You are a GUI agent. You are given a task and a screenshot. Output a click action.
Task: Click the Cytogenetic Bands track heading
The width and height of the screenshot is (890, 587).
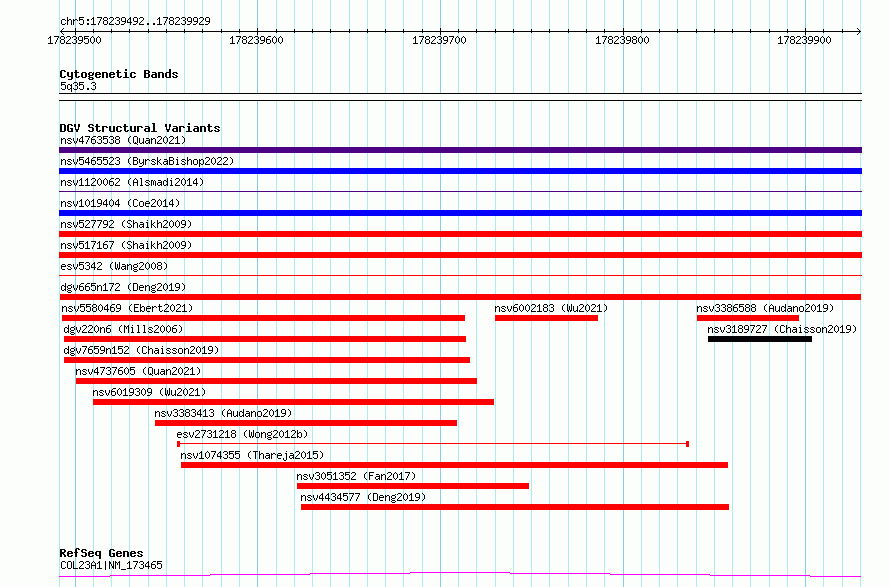pyautogui.click(x=119, y=74)
